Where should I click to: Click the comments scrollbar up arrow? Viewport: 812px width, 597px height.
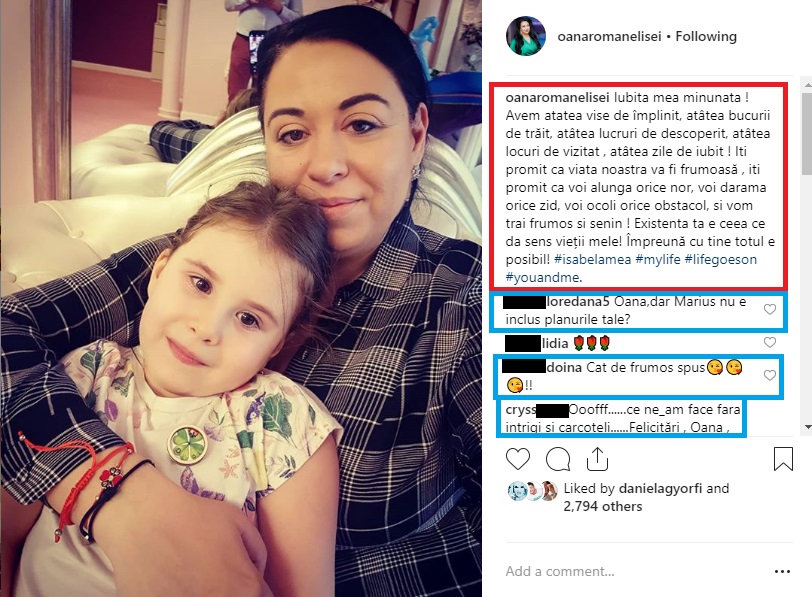coord(807,83)
